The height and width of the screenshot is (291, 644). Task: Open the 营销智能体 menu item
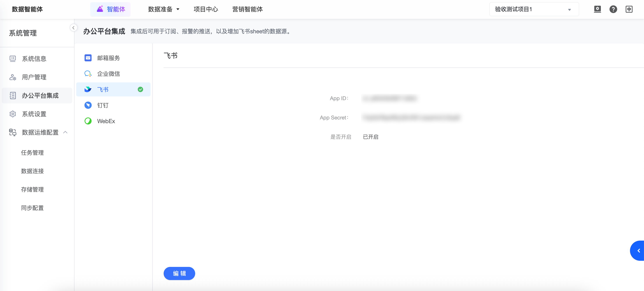coord(247,9)
